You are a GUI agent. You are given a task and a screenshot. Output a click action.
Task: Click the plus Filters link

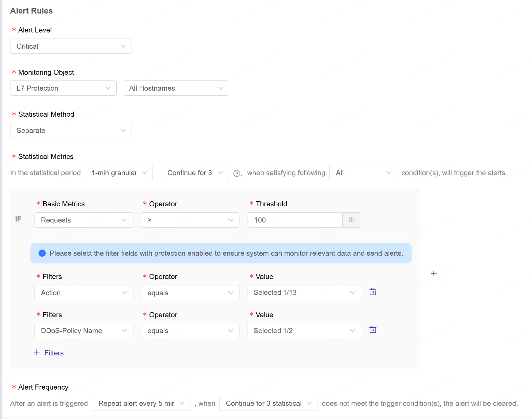click(x=49, y=353)
